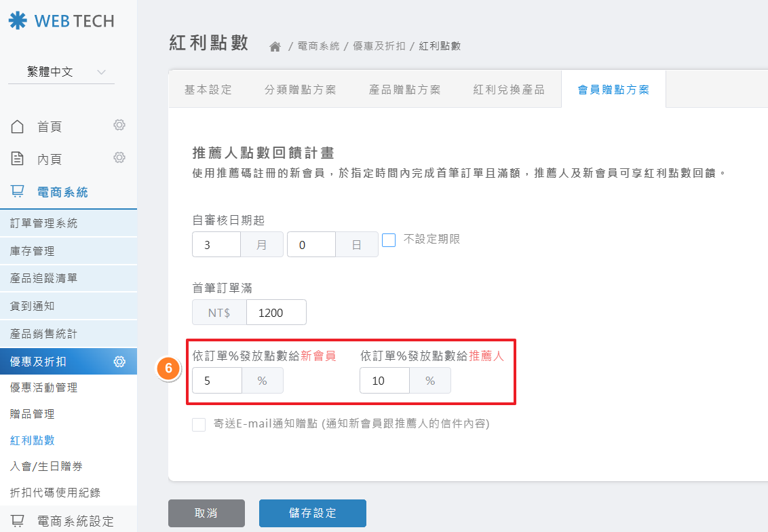Click gear icon next to 優惠及折扣

(x=119, y=362)
